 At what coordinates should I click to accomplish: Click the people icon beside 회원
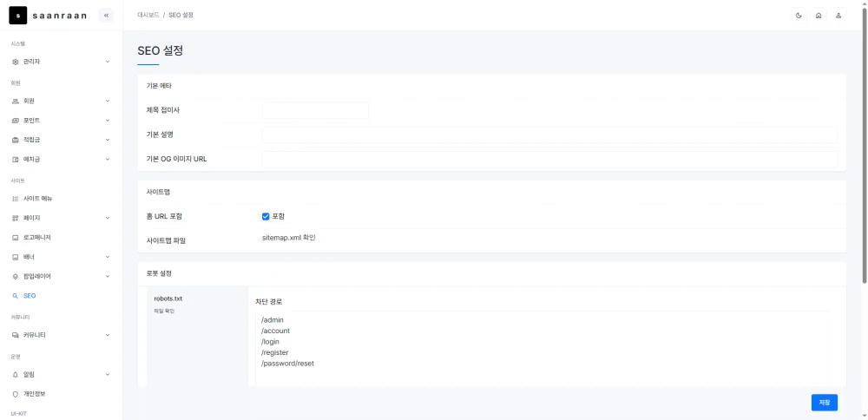coord(16,102)
